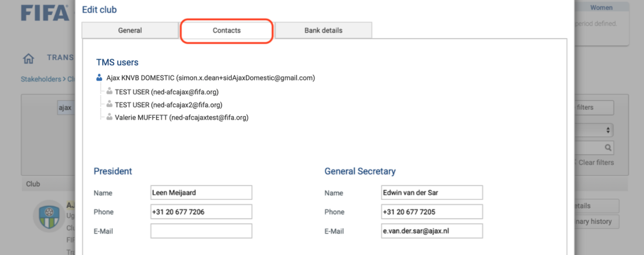
Task: Open the Contacts tab
Action: (227, 31)
